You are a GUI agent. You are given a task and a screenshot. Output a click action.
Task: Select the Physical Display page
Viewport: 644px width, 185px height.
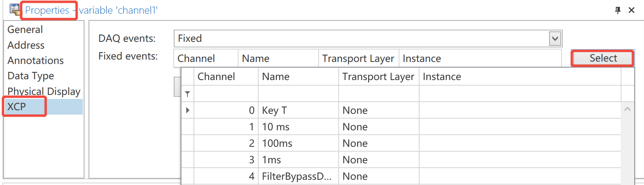click(43, 91)
